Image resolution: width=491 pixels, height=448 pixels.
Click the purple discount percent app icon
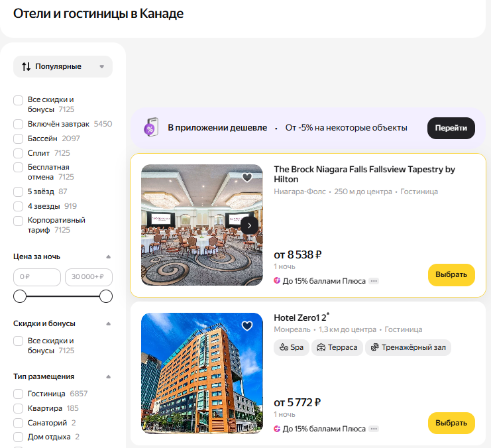point(150,128)
